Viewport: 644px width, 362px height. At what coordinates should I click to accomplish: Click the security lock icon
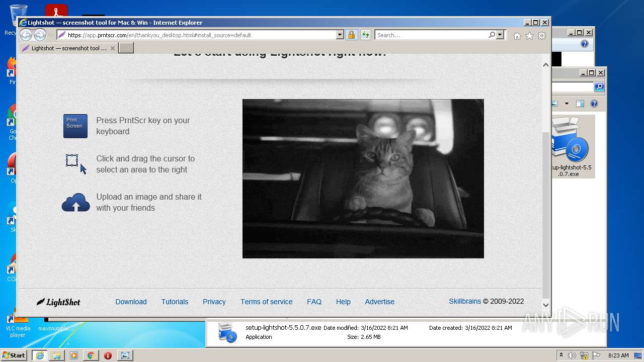[352, 35]
